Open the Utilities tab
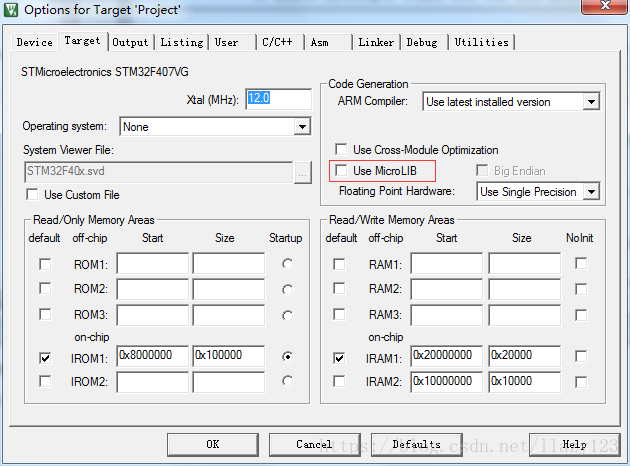 [x=482, y=42]
